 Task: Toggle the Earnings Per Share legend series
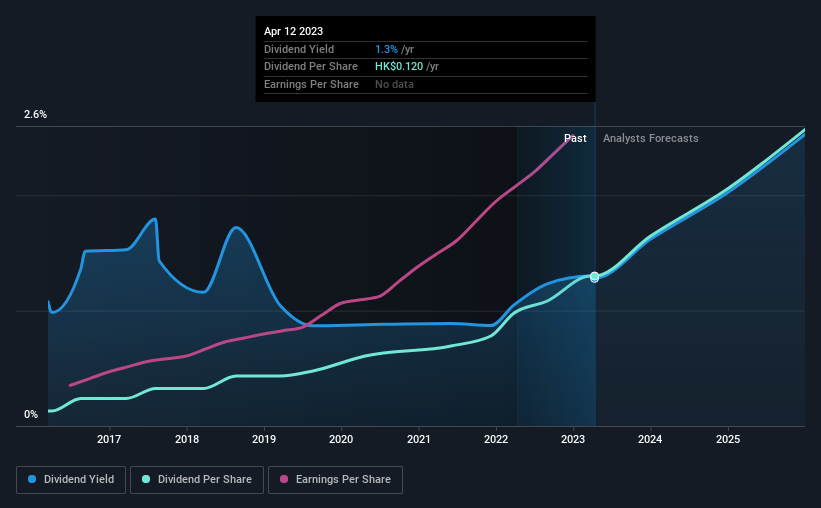point(335,480)
